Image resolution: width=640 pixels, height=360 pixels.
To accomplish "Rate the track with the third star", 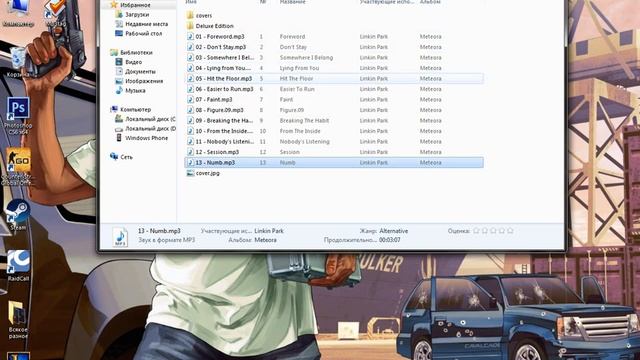I will [x=493, y=231].
